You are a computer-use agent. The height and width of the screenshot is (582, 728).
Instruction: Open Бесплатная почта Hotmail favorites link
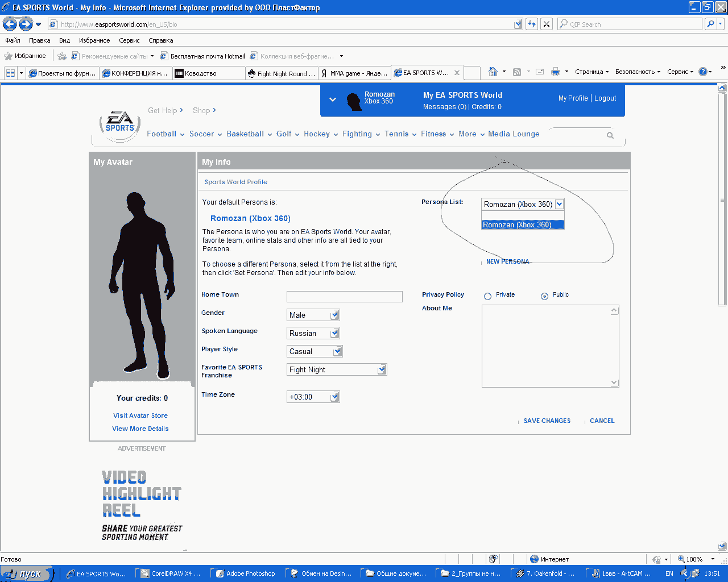coord(202,56)
